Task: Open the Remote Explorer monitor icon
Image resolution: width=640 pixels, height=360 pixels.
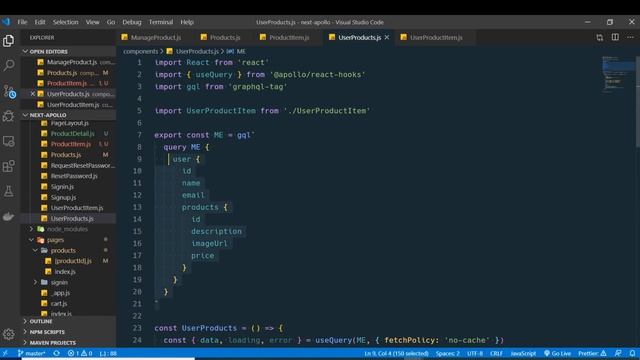Action: pyautogui.click(x=9, y=141)
